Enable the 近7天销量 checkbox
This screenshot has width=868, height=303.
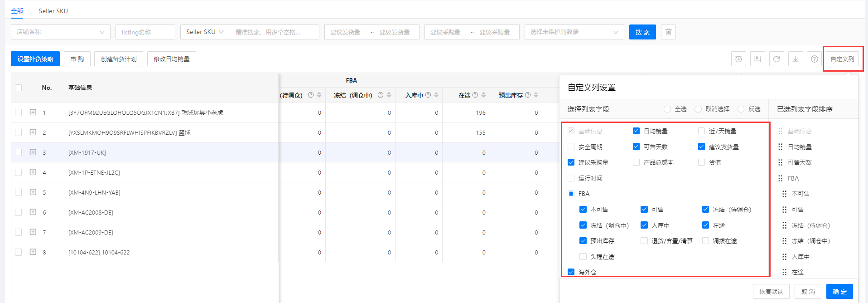coord(702,131)
